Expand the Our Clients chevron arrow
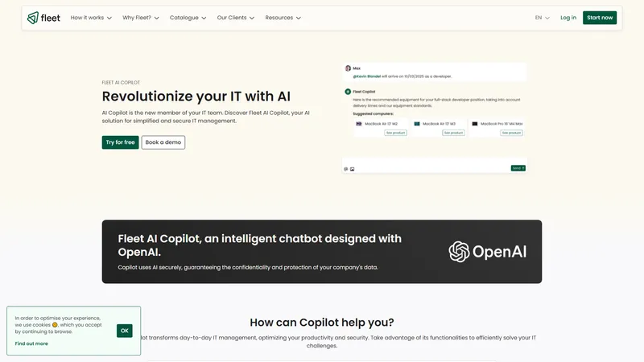Image resolution: width=644 pixels, height=362 pixels. (x=252, y=18)
